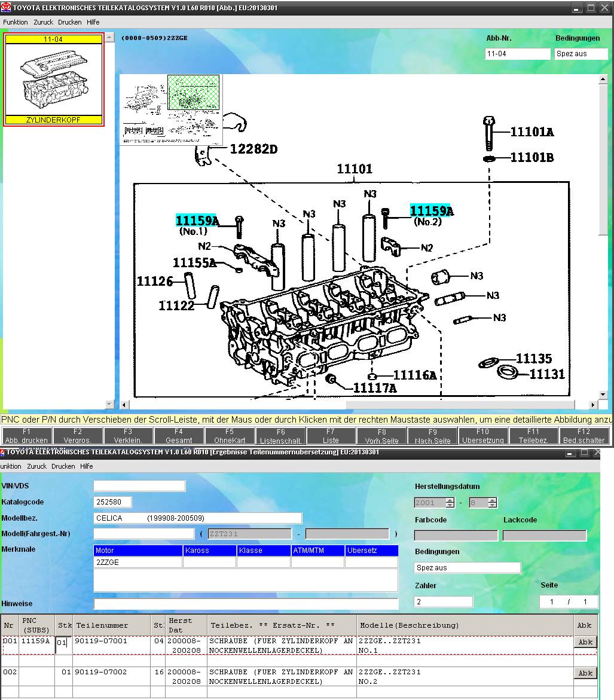Click F4 Gesamt button

(179, 436)
